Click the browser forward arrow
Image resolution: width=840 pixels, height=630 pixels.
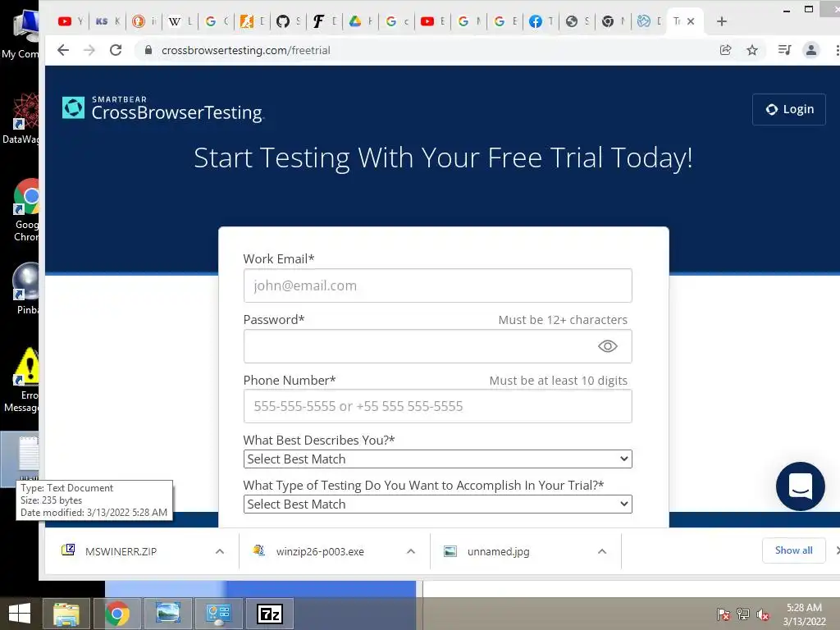click(x=89, y=50)
